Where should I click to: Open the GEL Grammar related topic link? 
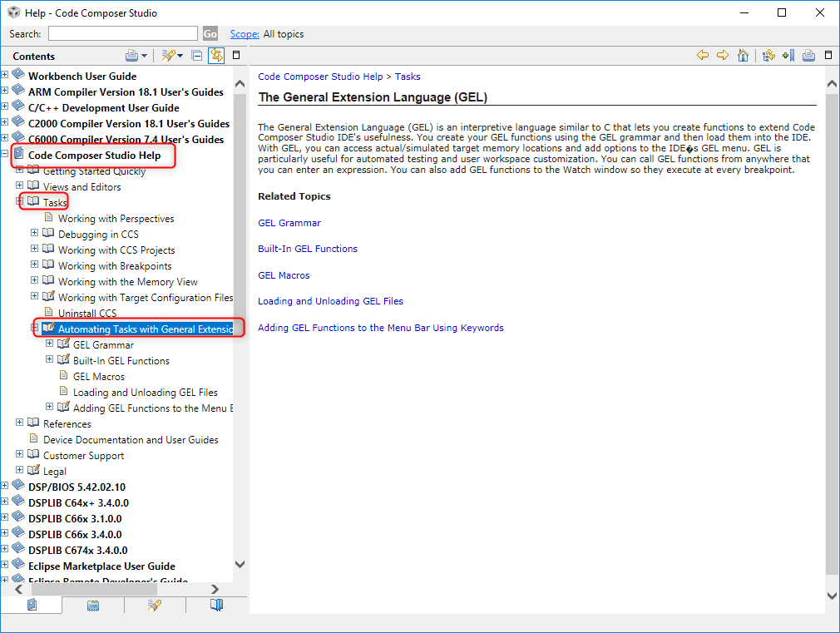289,223
